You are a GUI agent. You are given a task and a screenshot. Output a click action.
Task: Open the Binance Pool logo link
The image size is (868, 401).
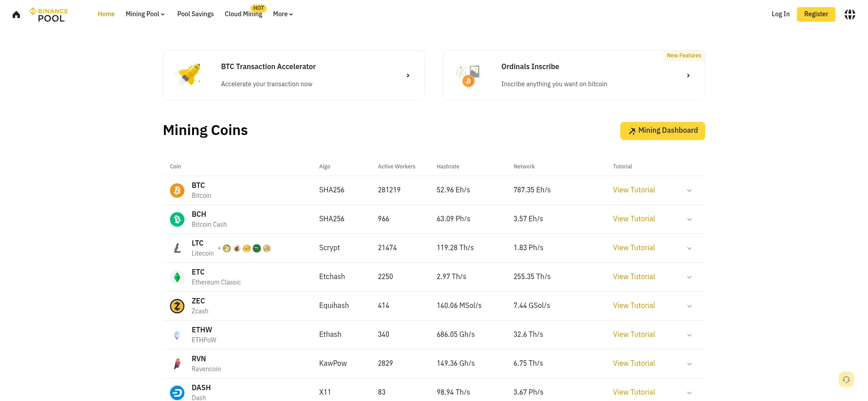tap(49, 14)
